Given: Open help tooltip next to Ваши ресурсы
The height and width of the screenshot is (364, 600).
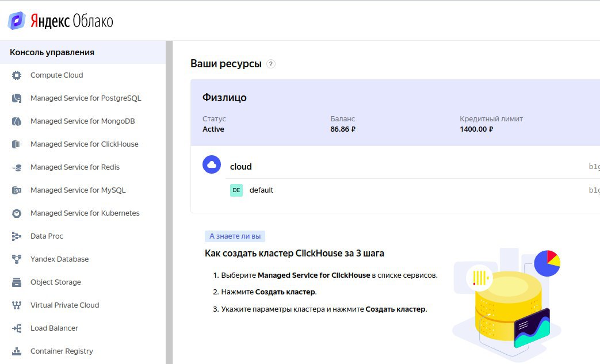Looking at the screenshot, I should [x=270, y=64].
